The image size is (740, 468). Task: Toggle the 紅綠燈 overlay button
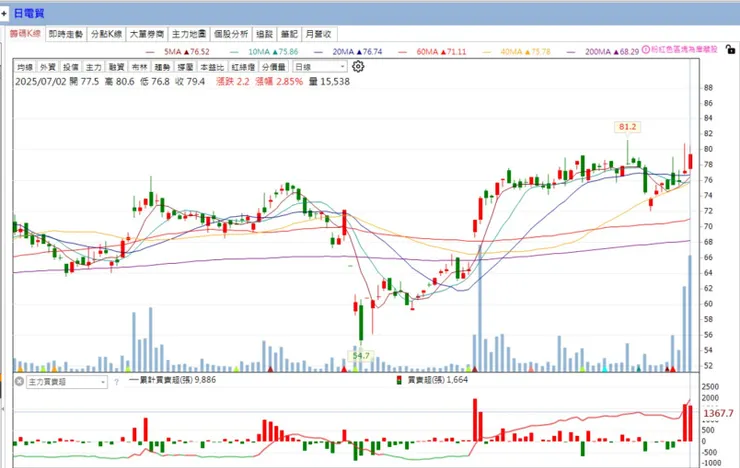[243, 67]
